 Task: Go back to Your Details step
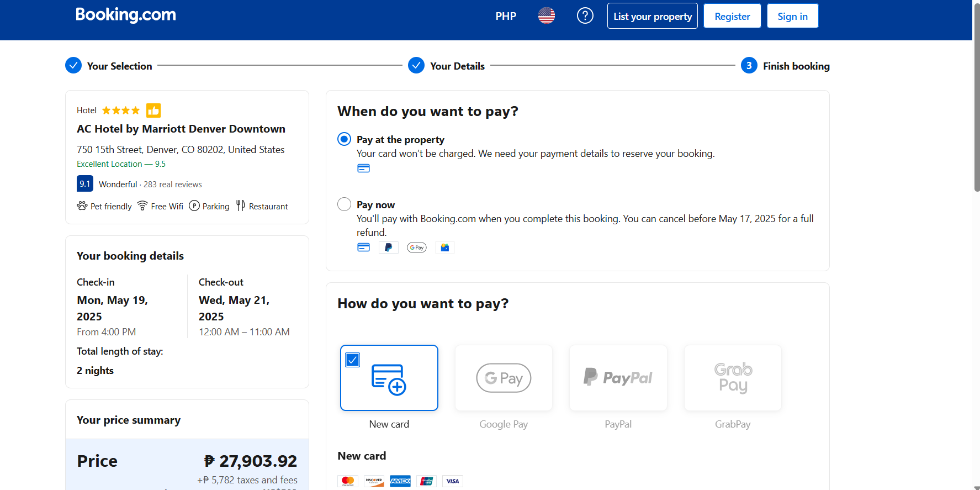(458, 66)
